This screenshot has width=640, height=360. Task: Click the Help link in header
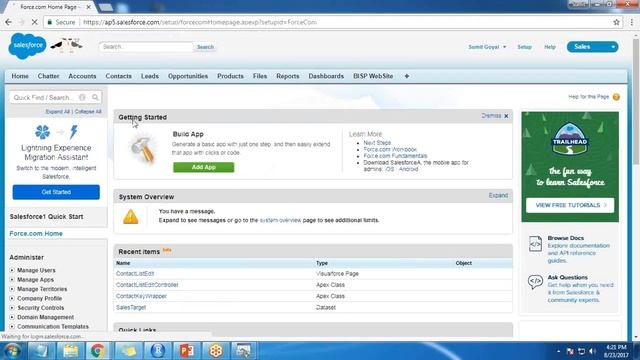pos(550,47)
